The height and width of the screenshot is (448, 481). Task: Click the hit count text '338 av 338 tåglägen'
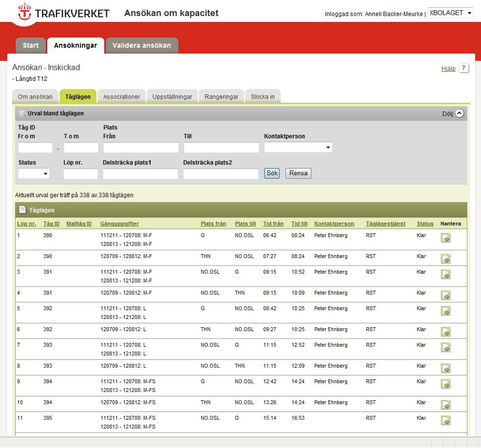pos(106,195)
